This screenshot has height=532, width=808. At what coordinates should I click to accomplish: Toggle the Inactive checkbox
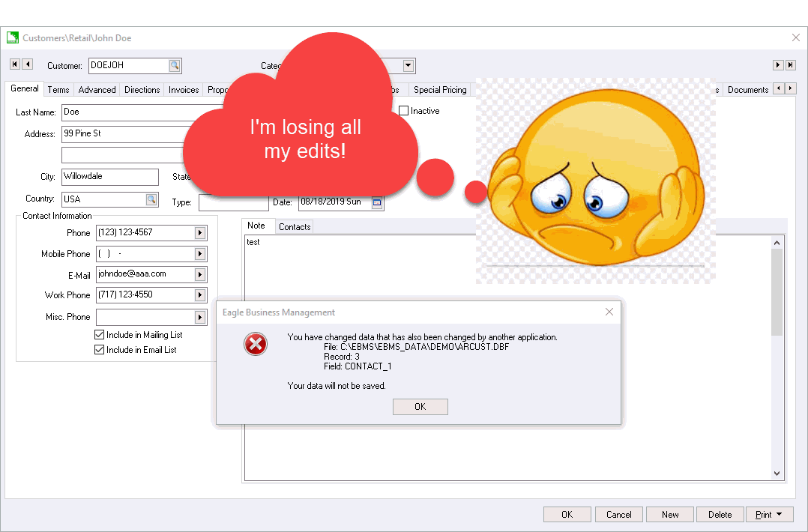(x=404, y=111)
